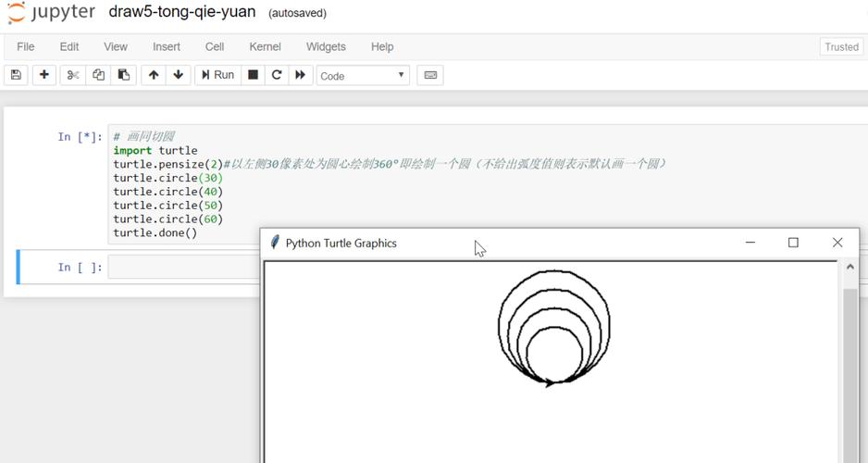The image size is (868, 463).
Task: Click the Turtle window scroll up arrow
Action: tap(849, 268)
